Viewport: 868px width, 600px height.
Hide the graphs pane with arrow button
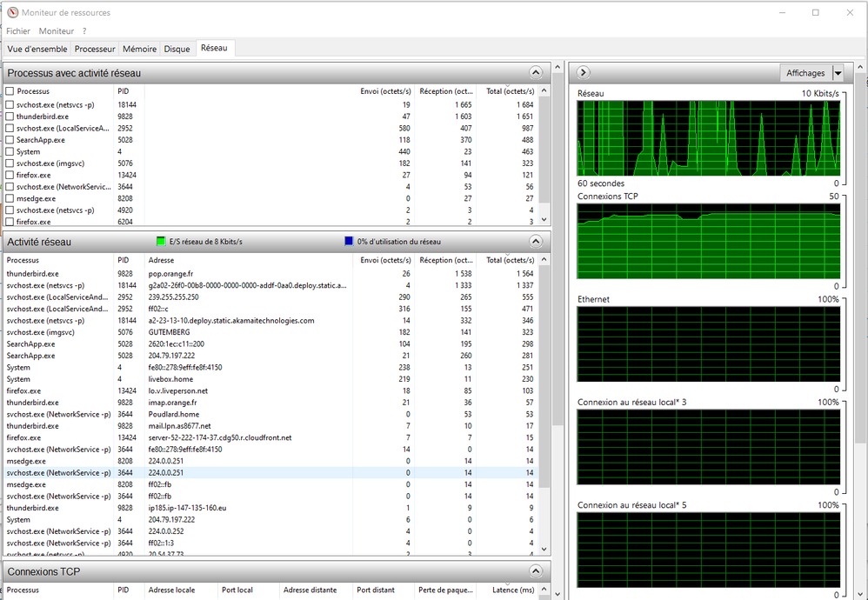pyautogui.click(x=583, y=73)
